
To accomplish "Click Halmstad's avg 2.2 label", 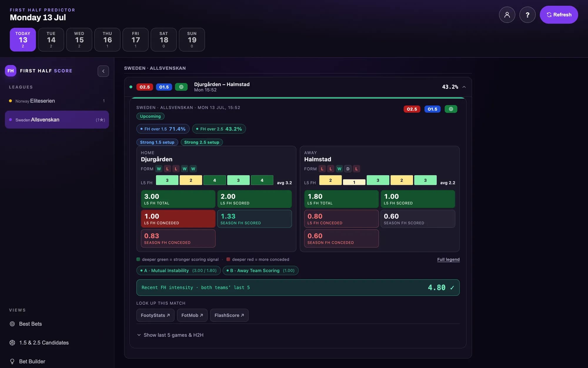I will point(447,183).
